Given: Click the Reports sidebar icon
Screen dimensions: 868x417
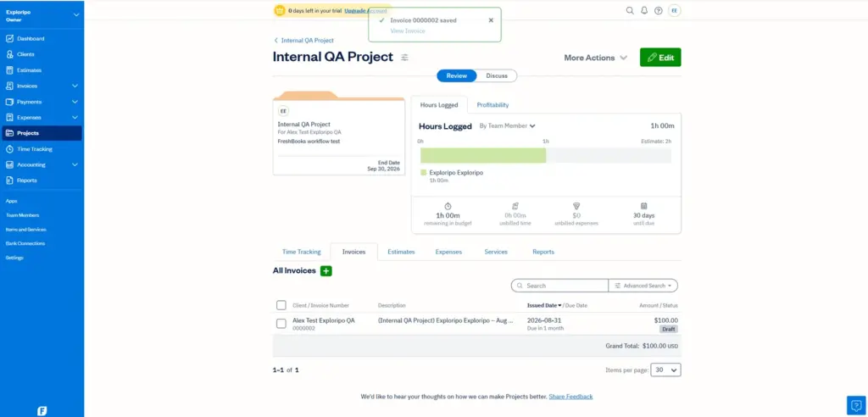Looking at the screenshot, I should pyautogui.click(x=9, y=181).
